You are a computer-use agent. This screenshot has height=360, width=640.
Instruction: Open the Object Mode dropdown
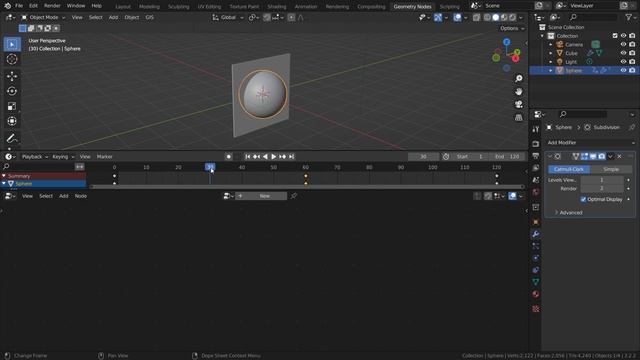point(43,17)
